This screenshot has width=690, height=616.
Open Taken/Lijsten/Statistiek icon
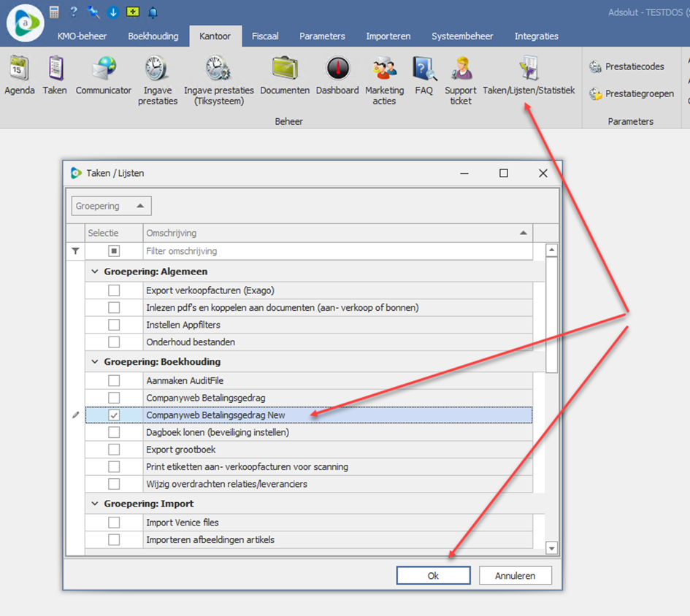click(529, 68)
